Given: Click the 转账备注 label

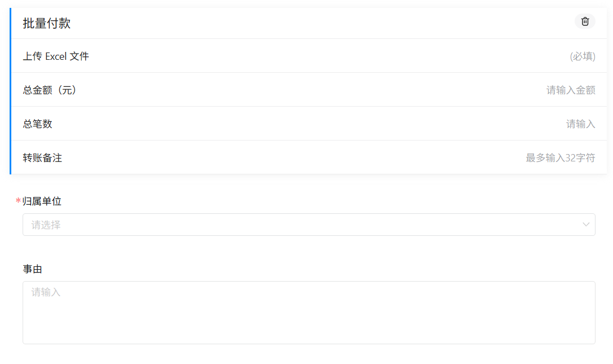Looking at the screenshot, I should [x=42, y=157].
